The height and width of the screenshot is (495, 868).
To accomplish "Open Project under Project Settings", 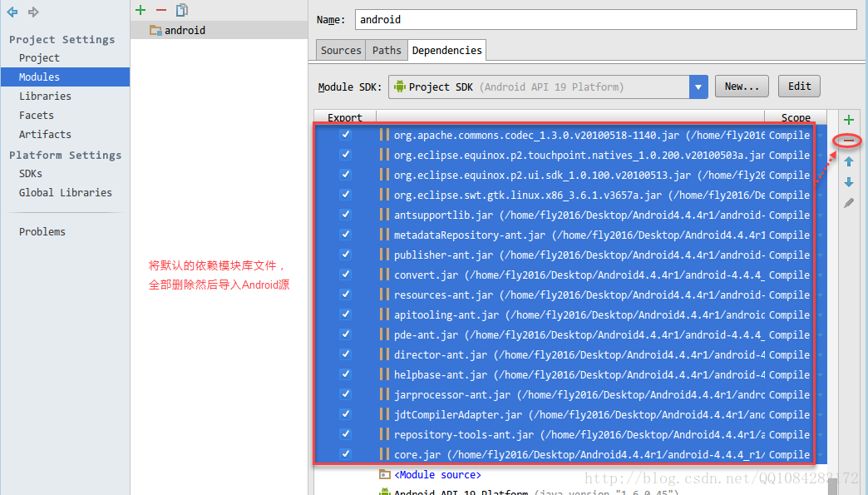I will point(39,57).
